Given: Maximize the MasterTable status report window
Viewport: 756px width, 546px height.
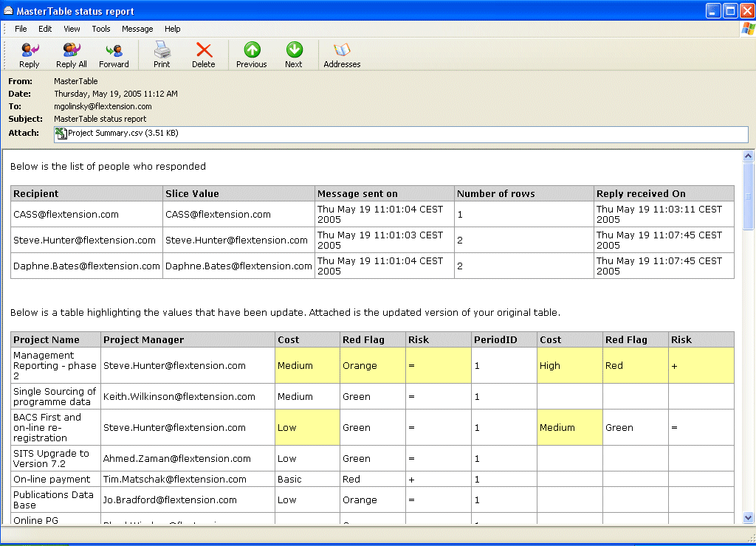Looking at the screenshot, I should (730, 10).
